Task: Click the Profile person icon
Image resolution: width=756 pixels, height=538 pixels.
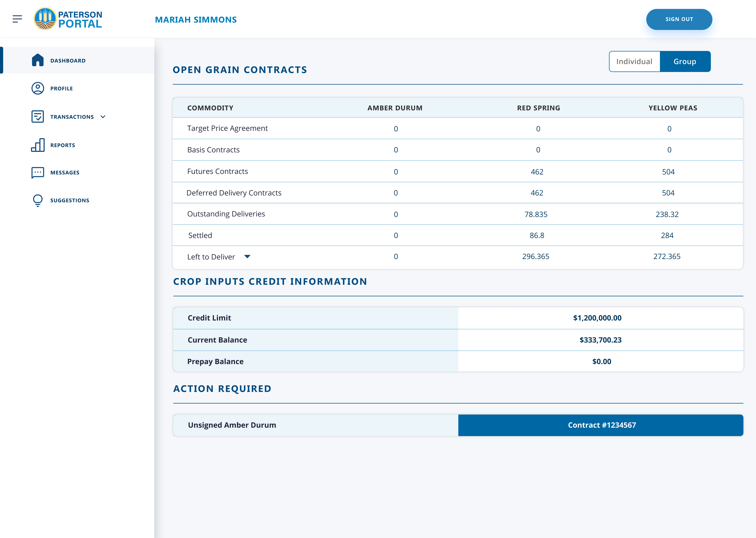Action: pyautogui.click(x=37, y=88)
